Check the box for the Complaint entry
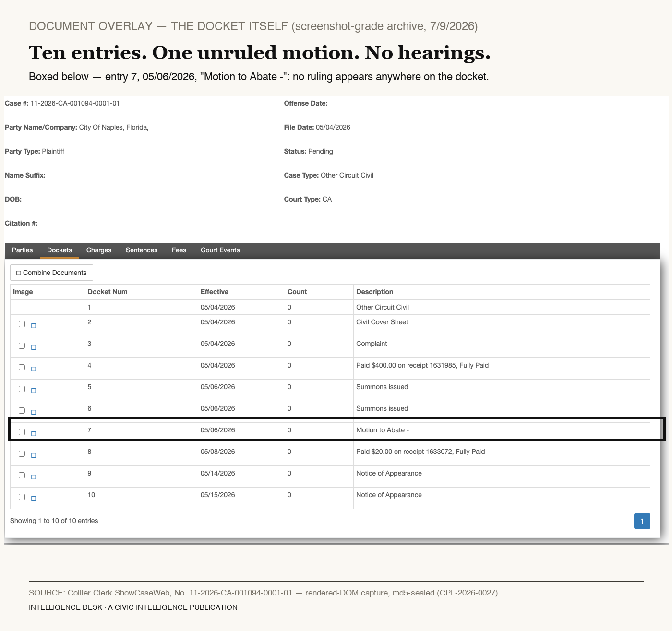This screenshot has height=631, width=672. point(22,345)
